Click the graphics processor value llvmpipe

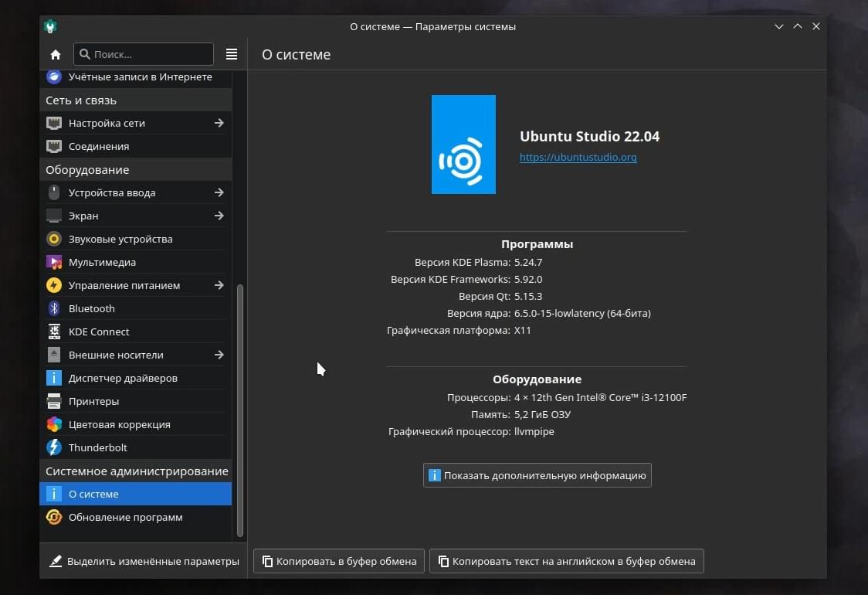click(534, 432)
